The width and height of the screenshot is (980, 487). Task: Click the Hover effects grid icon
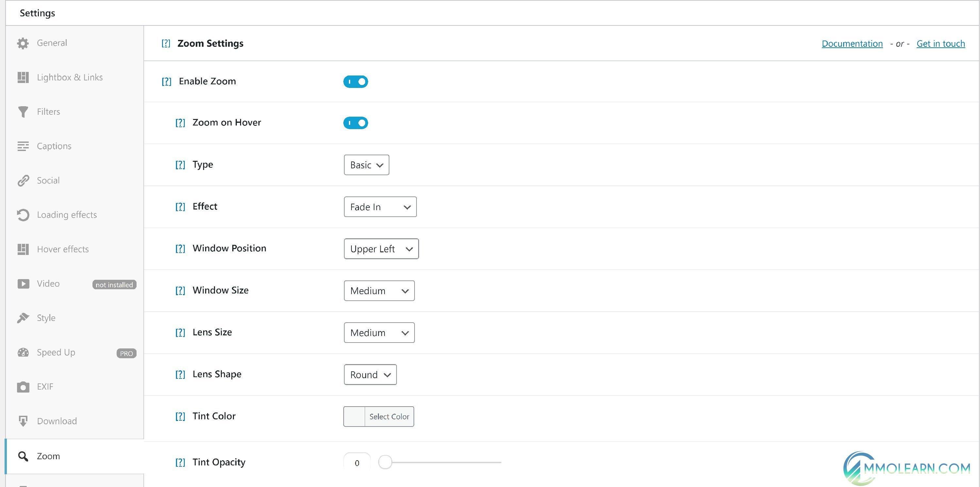23,249
